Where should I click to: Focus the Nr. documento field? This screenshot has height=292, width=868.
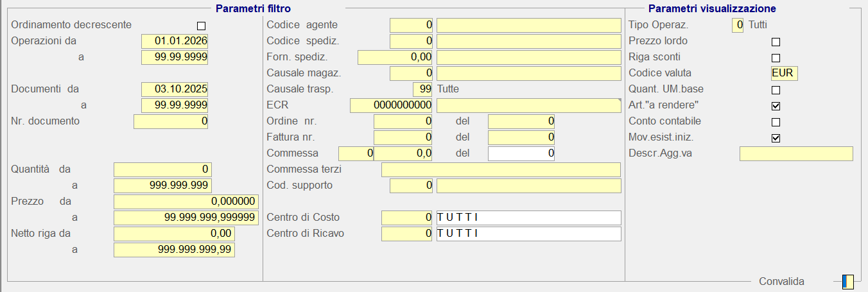tap(171, 121)
